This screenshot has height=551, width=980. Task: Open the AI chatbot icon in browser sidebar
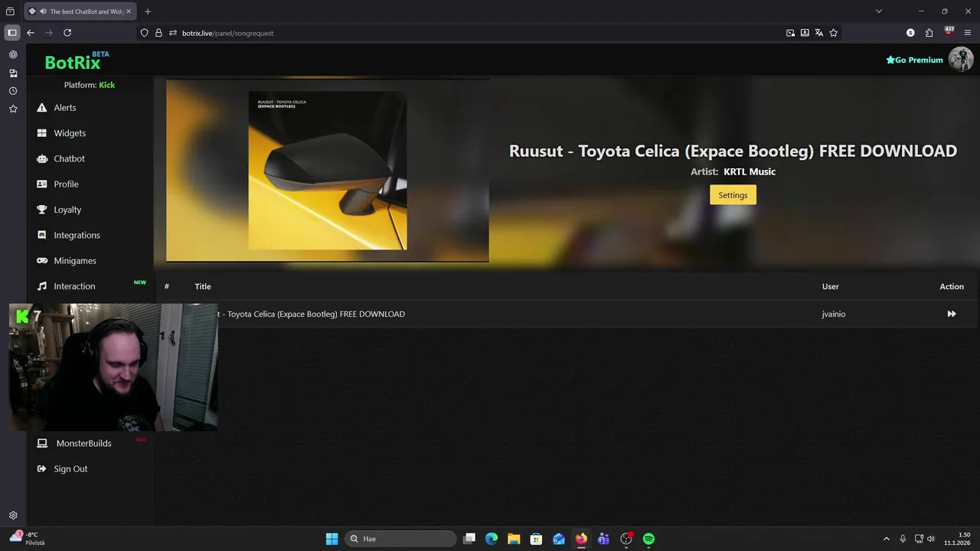pos(13,55)
